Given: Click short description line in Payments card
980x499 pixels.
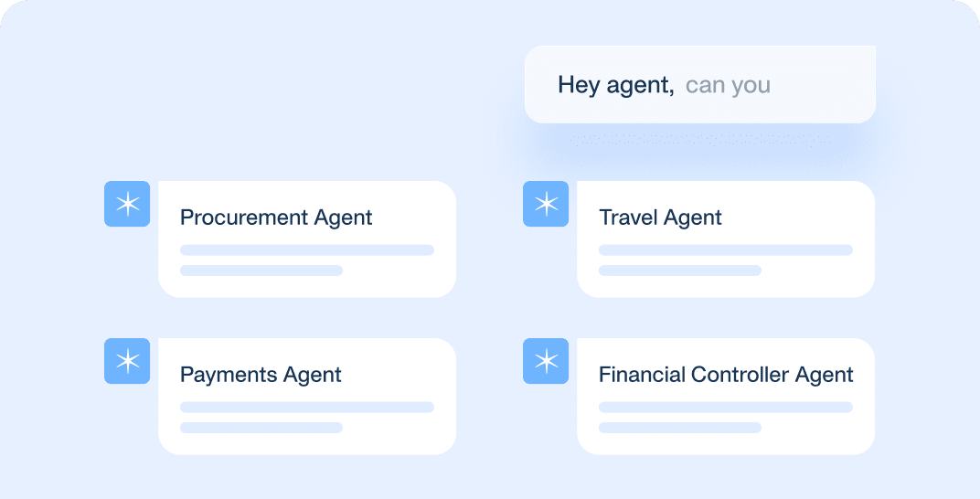Looking at the screenshot, I should pyautogui.click(x=261, y=428).
